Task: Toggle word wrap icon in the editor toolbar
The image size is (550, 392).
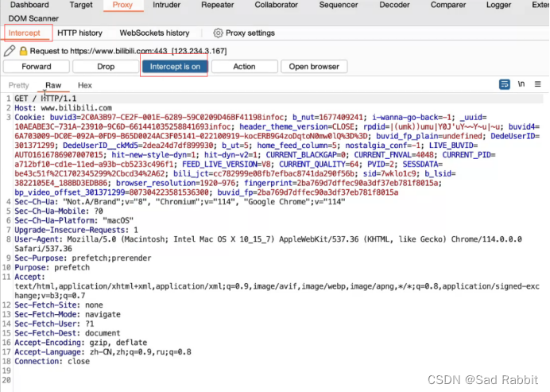Action: click(x=505, y=84)
